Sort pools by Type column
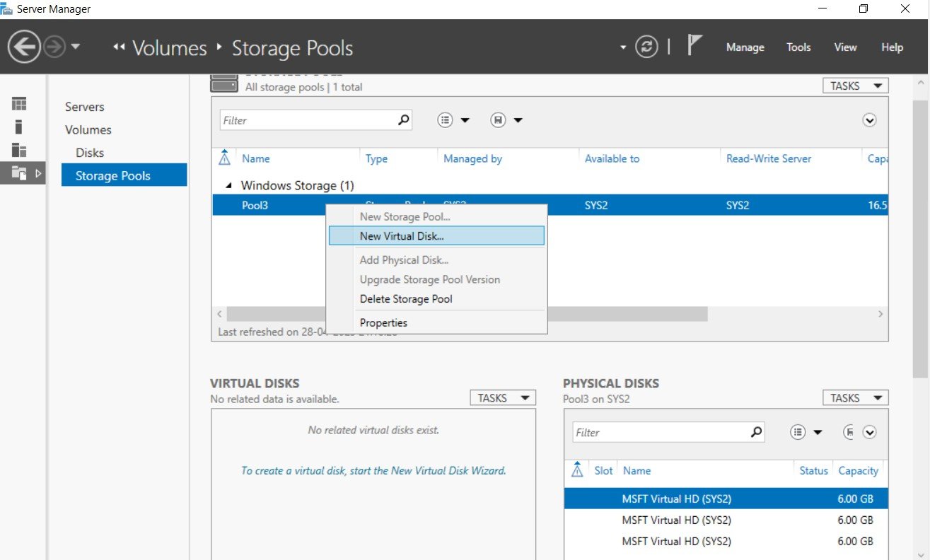Image resolution: width=930 pixels, height=560 pixels. pos(376,158)
